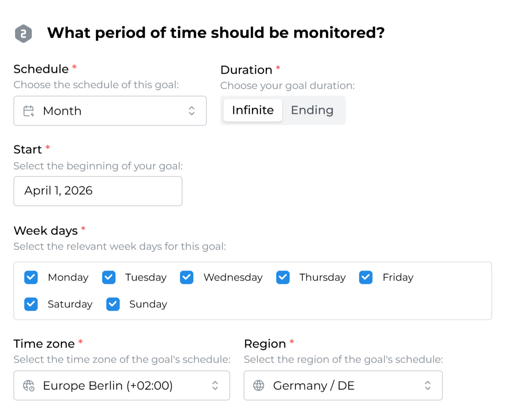Uncheck the Sunday checkbox

[113, 304]
